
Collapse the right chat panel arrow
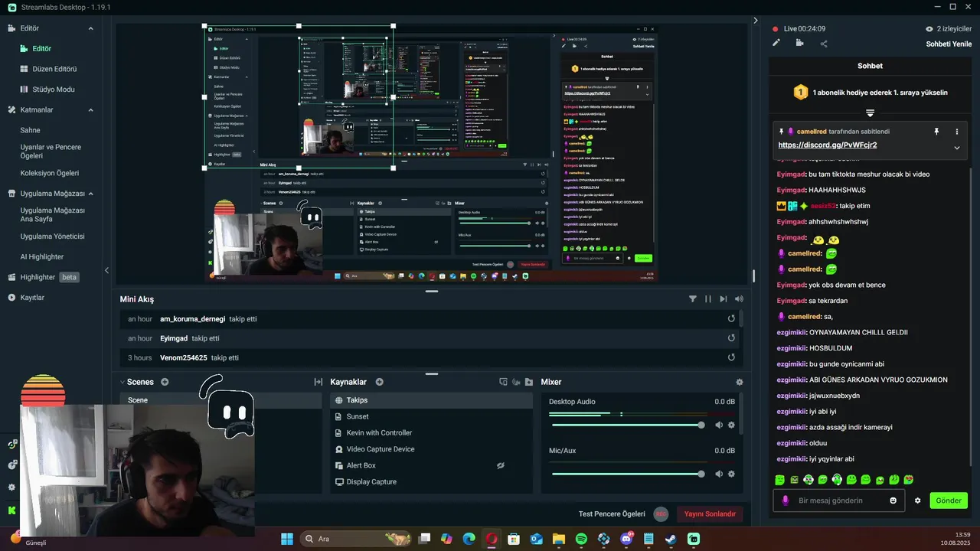(756, 21)
